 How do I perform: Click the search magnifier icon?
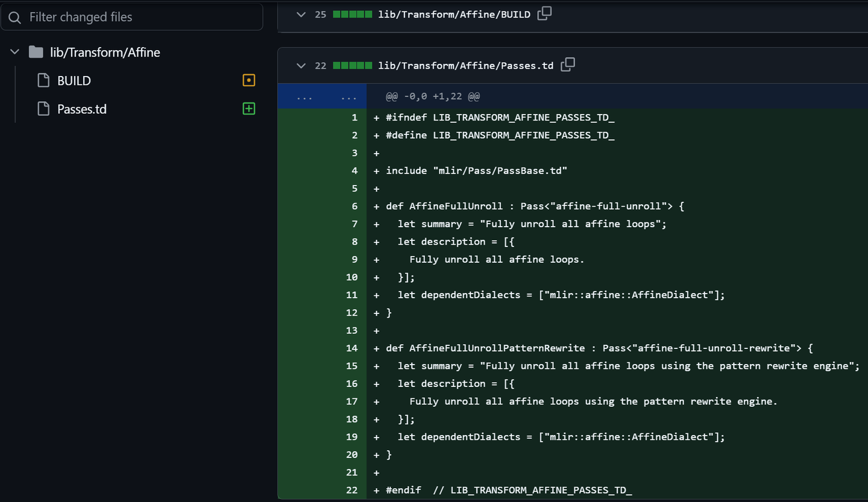coord(16,17)
